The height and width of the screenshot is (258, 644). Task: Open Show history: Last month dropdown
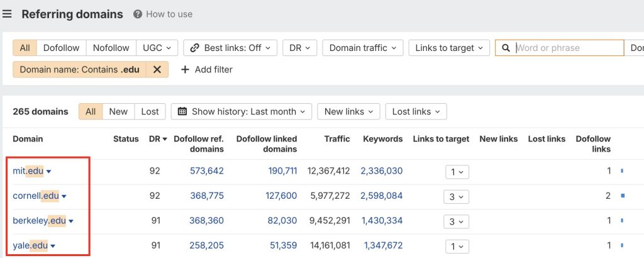pos(241,111)
